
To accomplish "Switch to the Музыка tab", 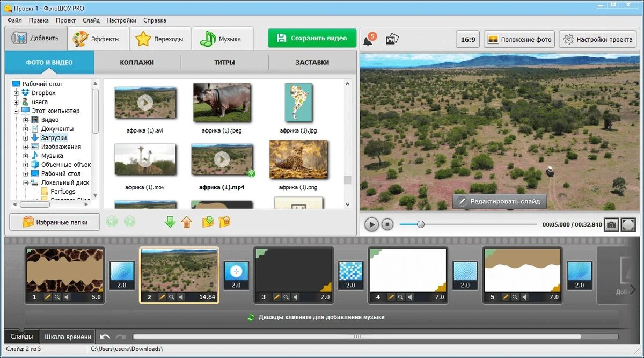I will (x=222, y=39).
